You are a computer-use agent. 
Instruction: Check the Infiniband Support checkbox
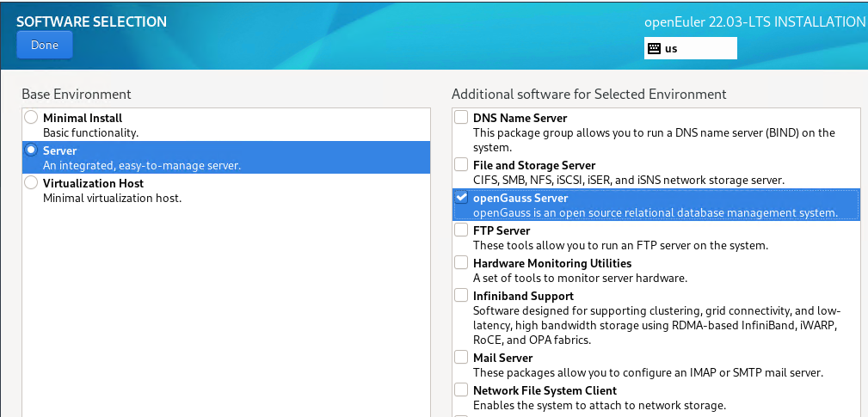click(462, 296)
